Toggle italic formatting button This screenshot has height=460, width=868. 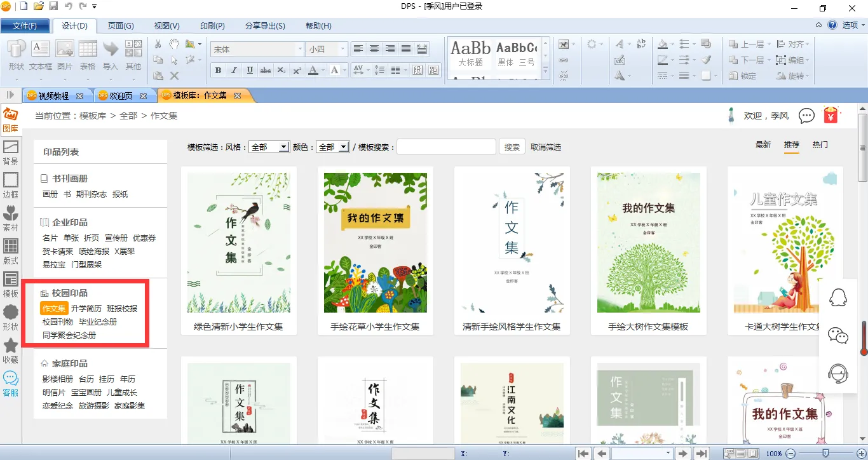point(234,71)
